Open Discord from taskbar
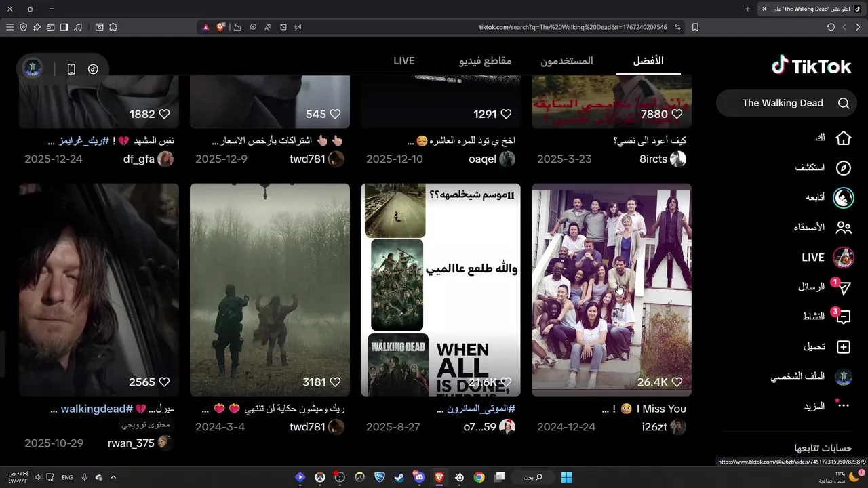Image resolution: width=868 pixels, height=488 pixels. (x=419, y=477)
